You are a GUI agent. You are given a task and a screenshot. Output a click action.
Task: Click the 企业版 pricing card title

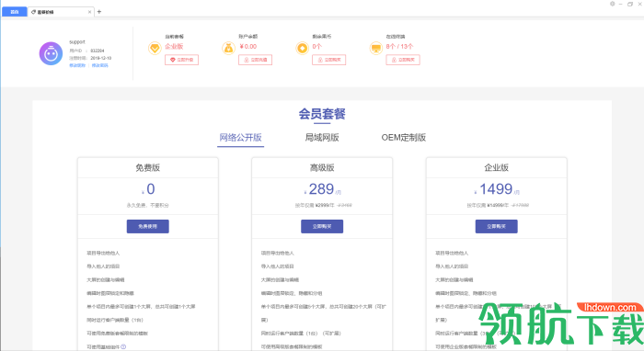coord(497,167)
